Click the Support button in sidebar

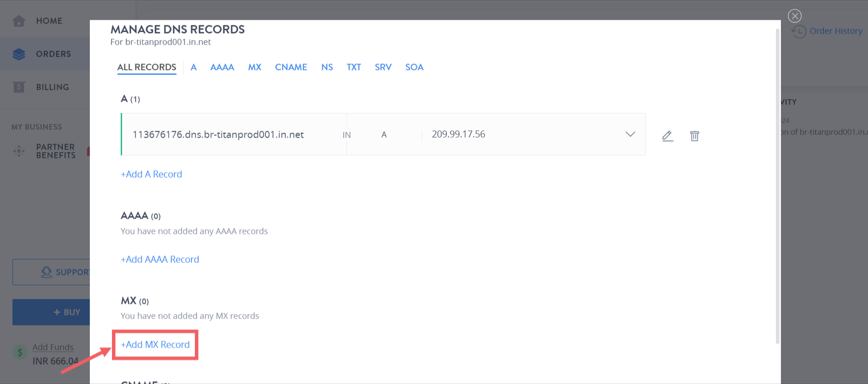tap(51, 272)
